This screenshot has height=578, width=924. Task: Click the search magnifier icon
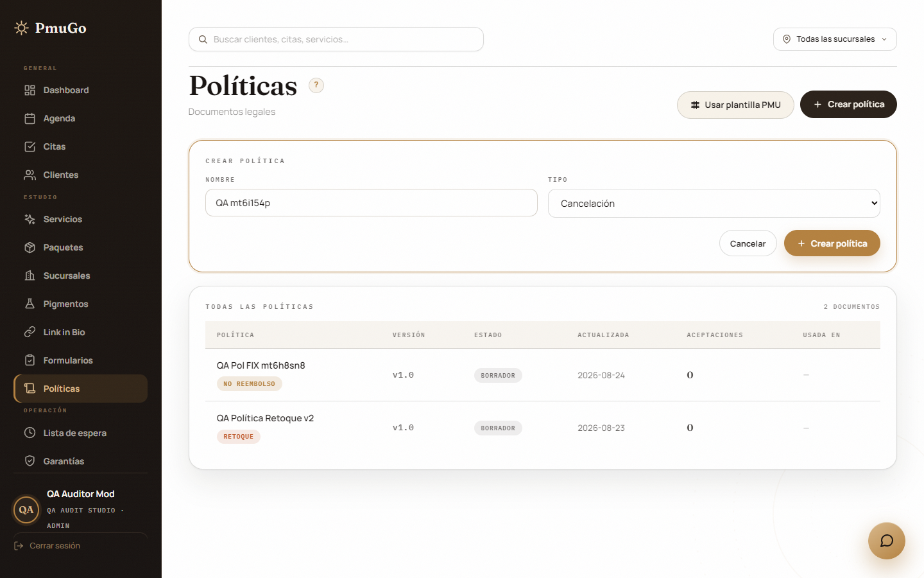203,39
